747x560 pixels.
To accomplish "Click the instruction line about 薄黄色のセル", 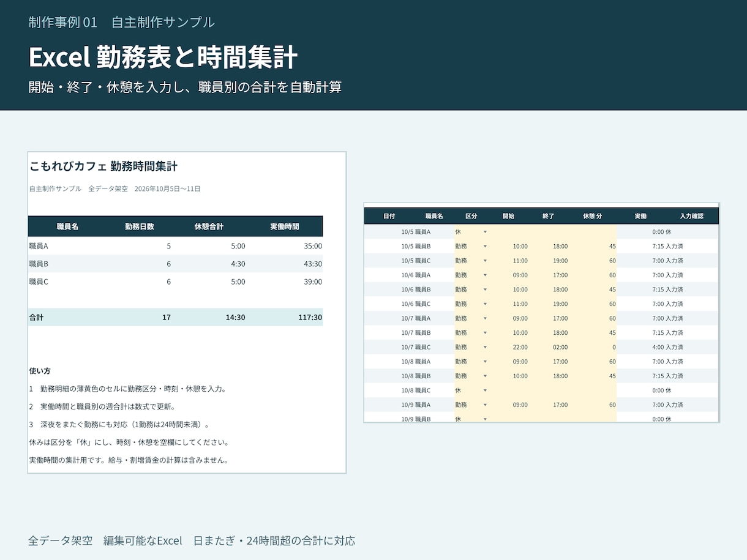I will (x=127, y=389).
